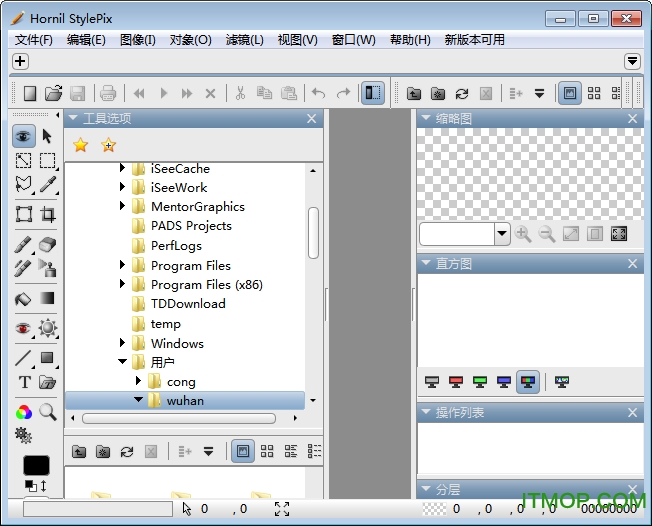Click the black foreground color swatch

tap(36, 465)
